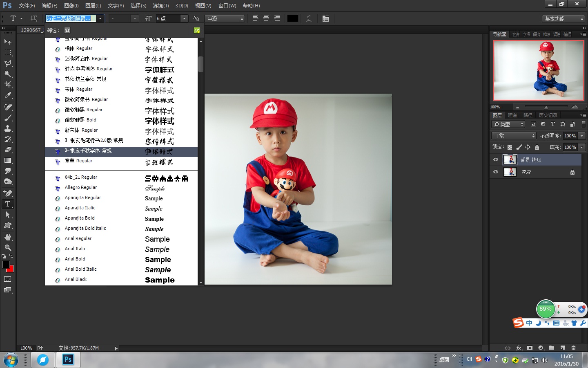The width and height of the screenshot is (588, 368).
Task: Toggle lock image pixels brush icon
Action: 519,147
